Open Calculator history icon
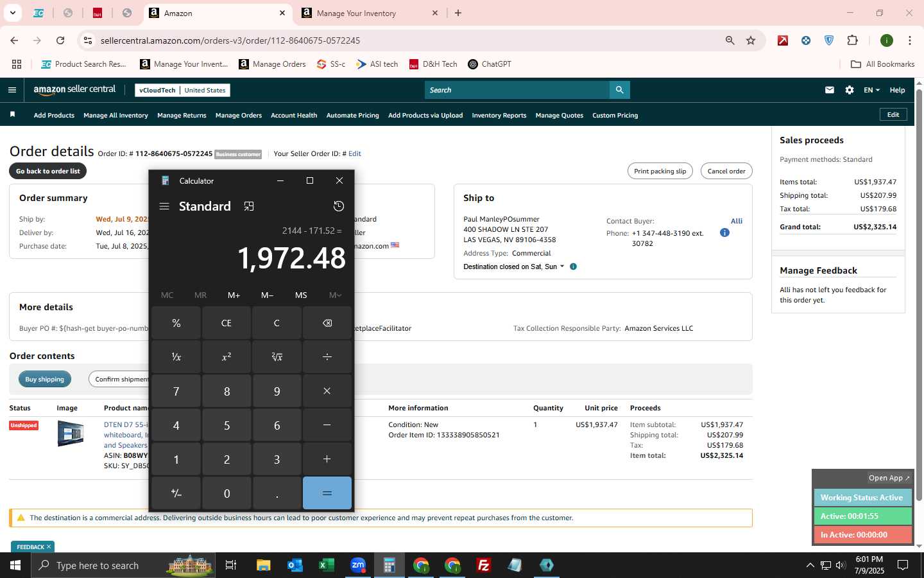 [x=339, y=206]
